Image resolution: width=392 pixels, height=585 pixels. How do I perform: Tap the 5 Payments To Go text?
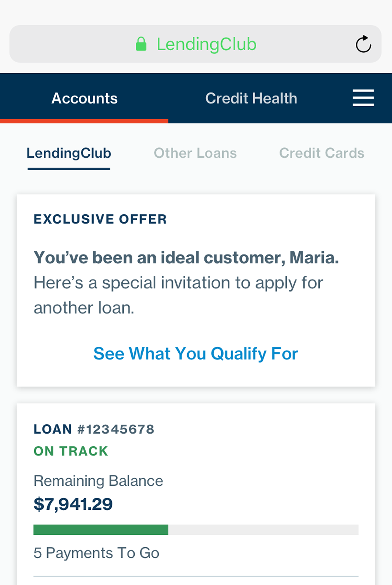point(96,553)
